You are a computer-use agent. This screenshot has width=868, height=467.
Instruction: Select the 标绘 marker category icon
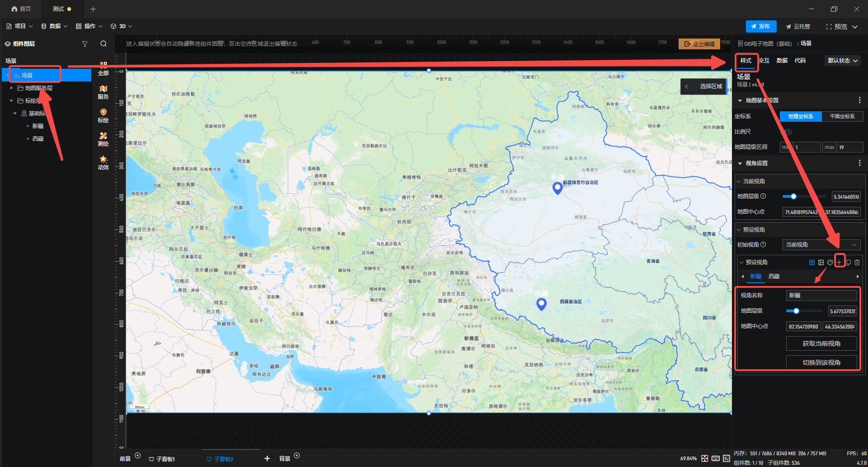point(103,115)
